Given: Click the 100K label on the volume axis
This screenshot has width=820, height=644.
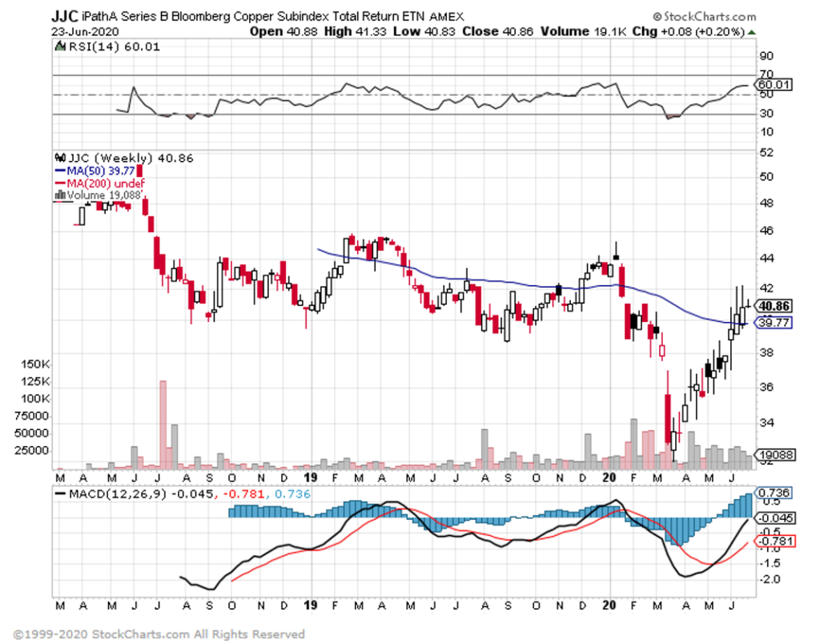Looking at the screenshot, I should 36,399.
